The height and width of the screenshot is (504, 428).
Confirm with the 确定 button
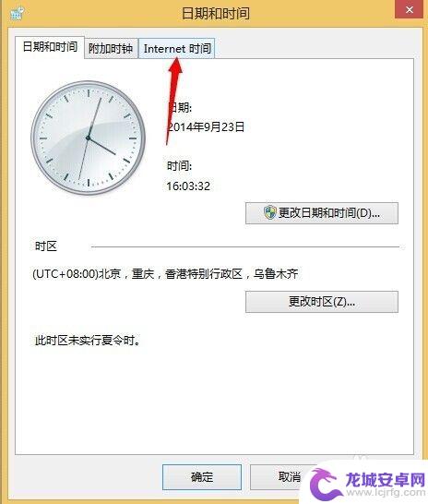point(202,476)
